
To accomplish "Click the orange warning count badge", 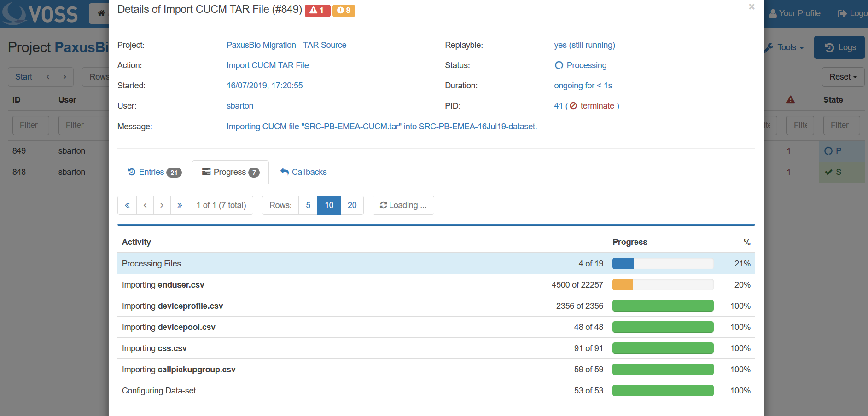I will coord(344,10).
